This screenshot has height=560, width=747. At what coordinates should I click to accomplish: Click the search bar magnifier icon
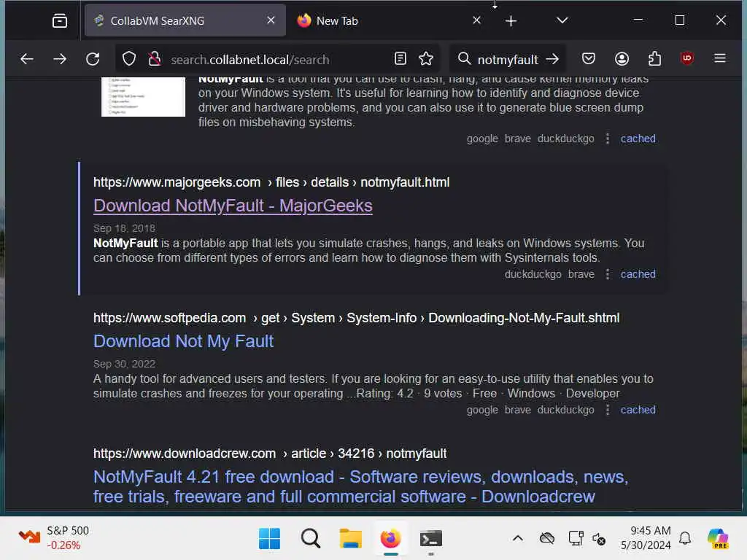464,59
